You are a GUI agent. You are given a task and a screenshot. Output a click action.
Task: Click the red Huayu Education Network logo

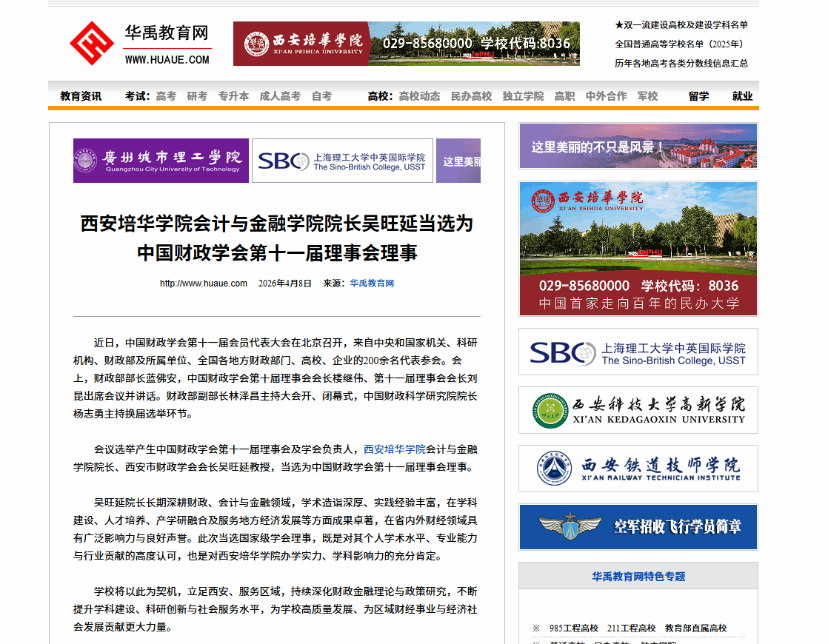point(91,44)
